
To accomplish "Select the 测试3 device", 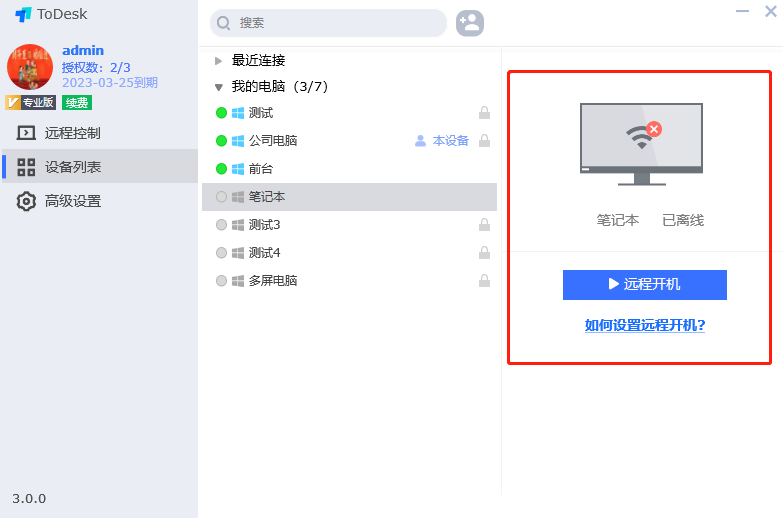I will point(349,225).
